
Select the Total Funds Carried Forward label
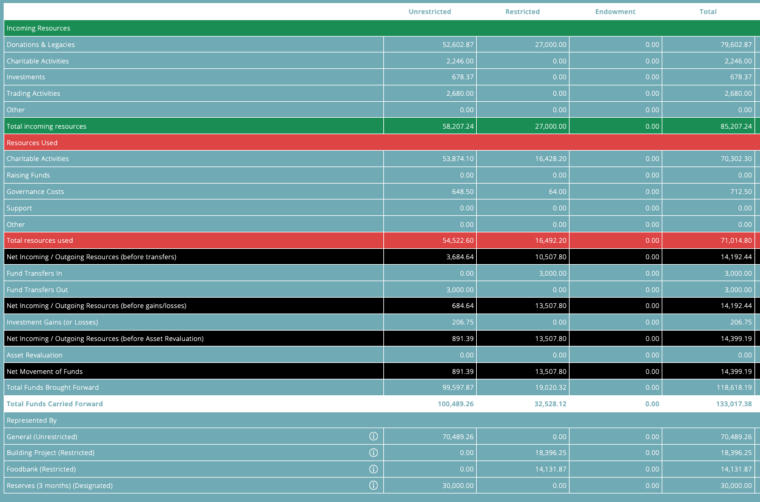54,404
